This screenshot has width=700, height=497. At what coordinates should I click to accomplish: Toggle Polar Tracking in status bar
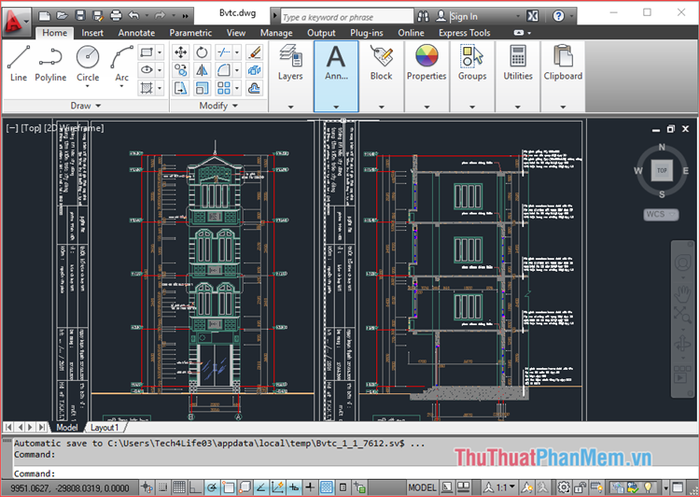click(212, 487)
